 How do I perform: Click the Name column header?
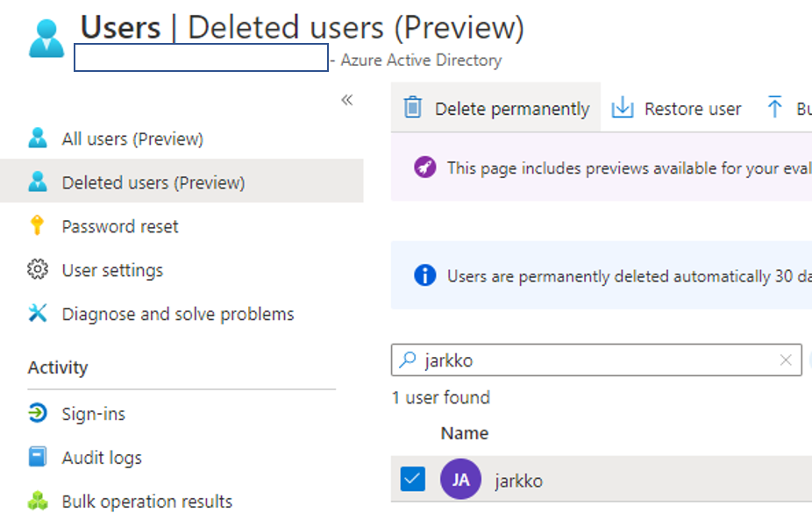click(465, 433)
